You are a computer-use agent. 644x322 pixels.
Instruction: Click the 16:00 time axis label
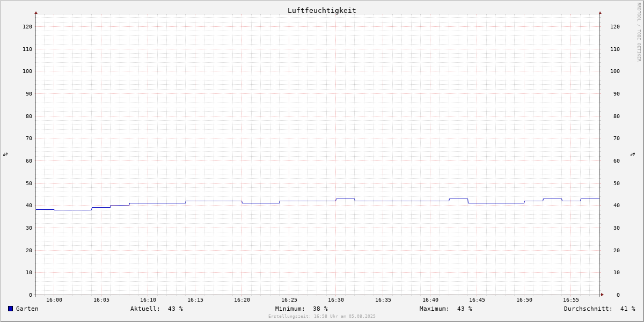pos(54,299)
